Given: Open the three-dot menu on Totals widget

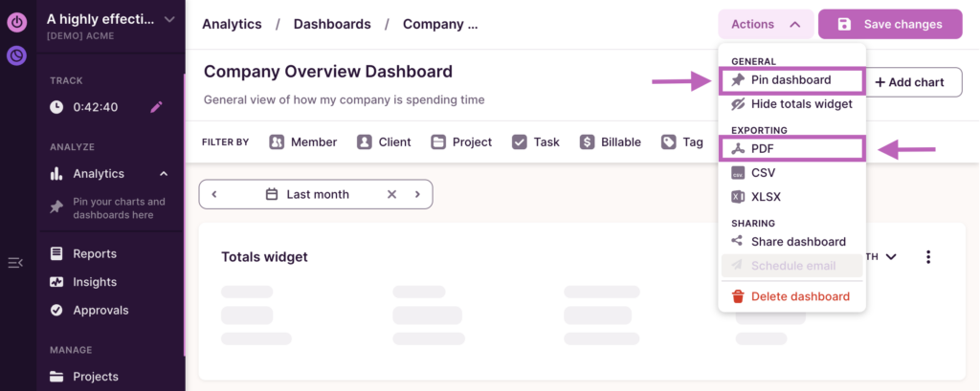Looking at the screenshot, I should 927,257.
